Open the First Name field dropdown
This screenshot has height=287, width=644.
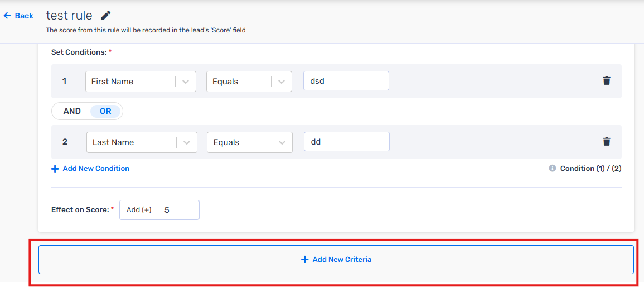[x=141, y=82]
